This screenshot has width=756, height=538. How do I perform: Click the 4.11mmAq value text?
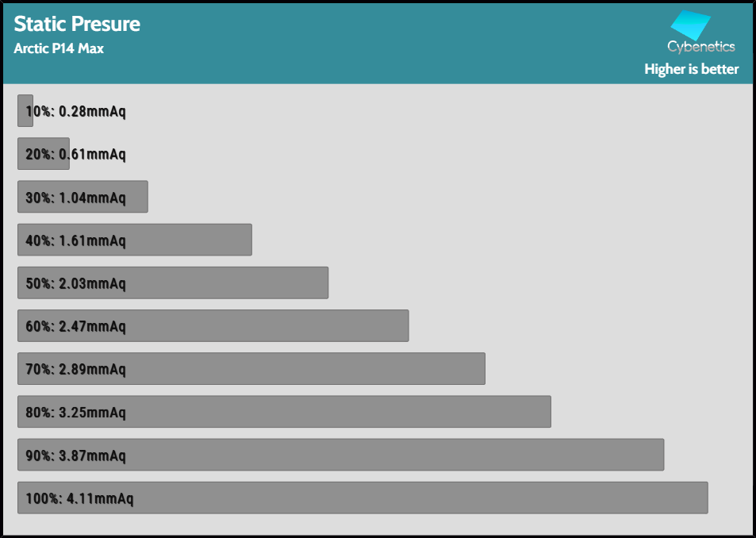100,499
